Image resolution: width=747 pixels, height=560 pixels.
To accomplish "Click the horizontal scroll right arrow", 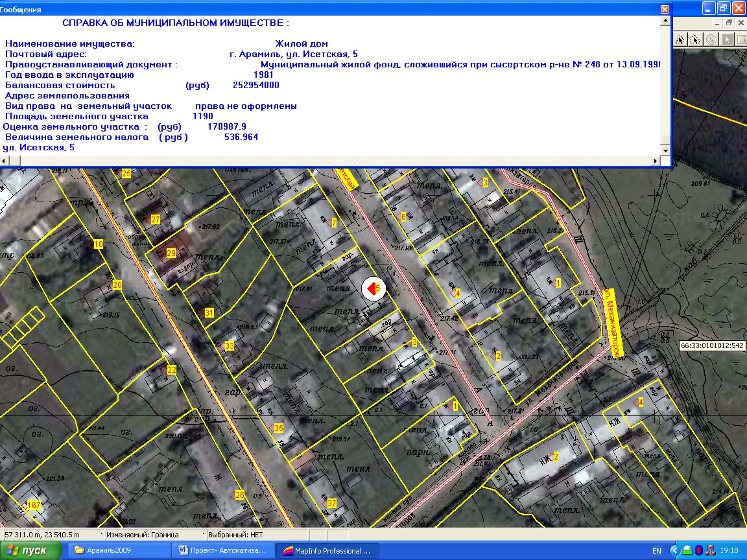I will click(x=656, y=161).
